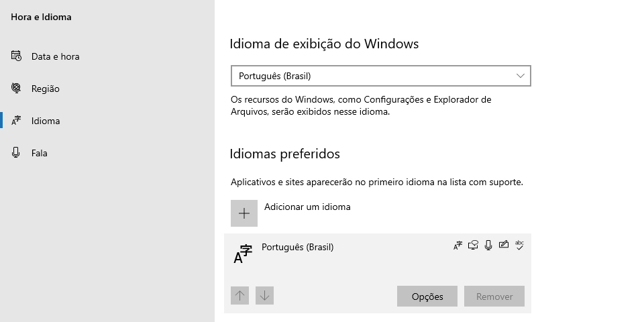Click the dropdown chevron beside Português (Brasil)
Image resolution: width=644 pixels, height=322 pixels.
tap(521, 76)
